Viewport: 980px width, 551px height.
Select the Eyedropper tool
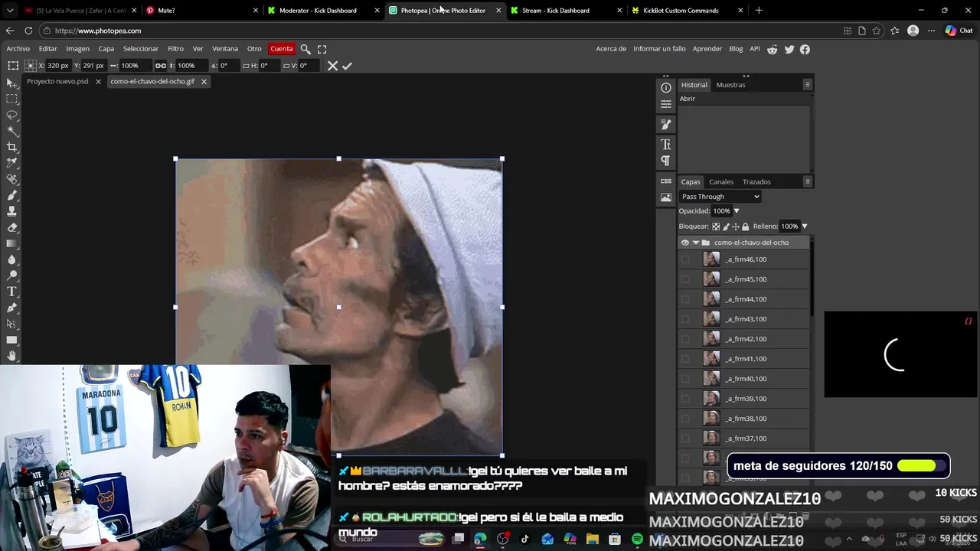tap(11, 163)
